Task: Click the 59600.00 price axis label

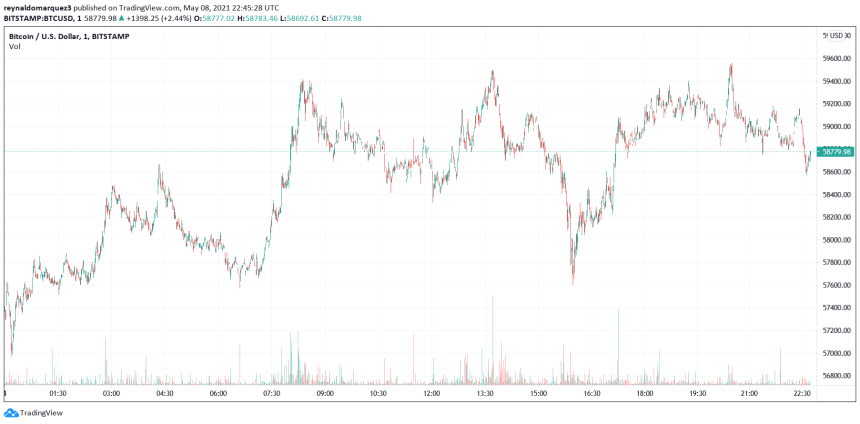Action: 836,58
